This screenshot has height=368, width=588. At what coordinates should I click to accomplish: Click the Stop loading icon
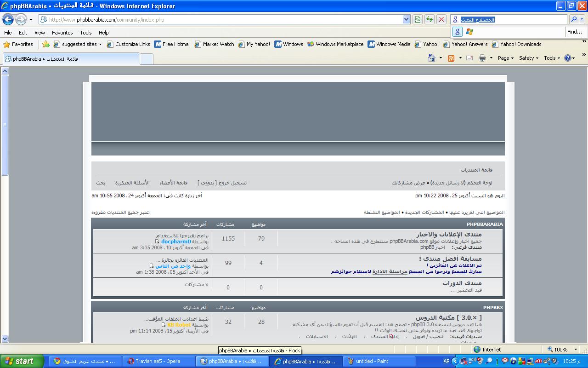(441, 19)
